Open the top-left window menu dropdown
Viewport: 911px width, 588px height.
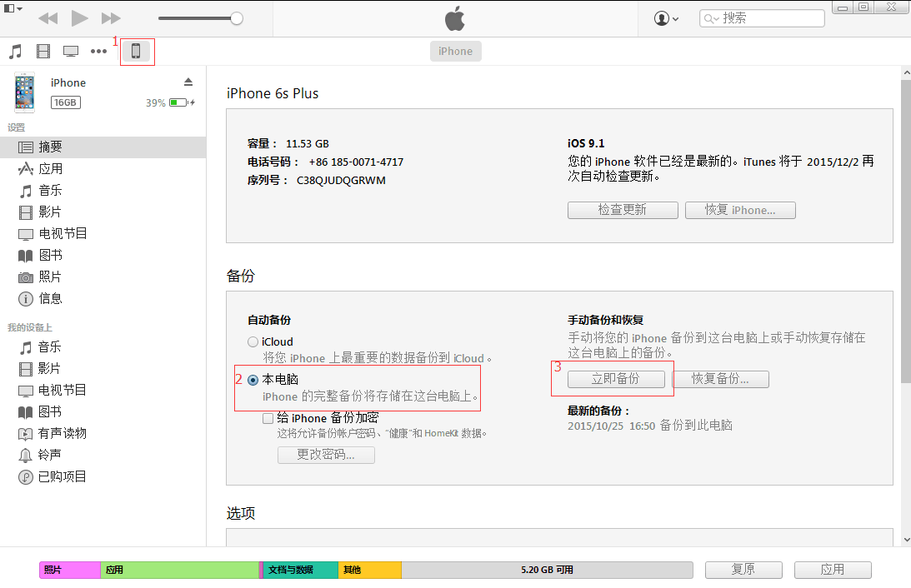(x=13, y=8)
